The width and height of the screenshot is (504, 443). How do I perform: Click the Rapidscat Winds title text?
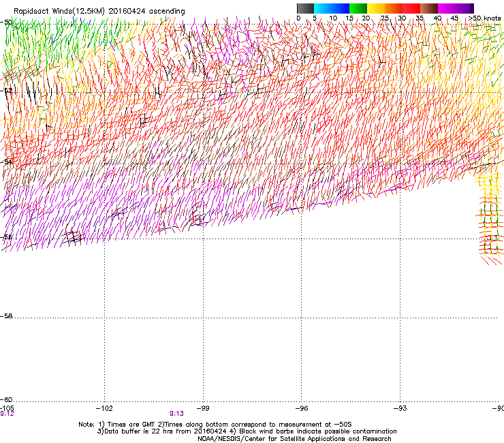(99, 11)
